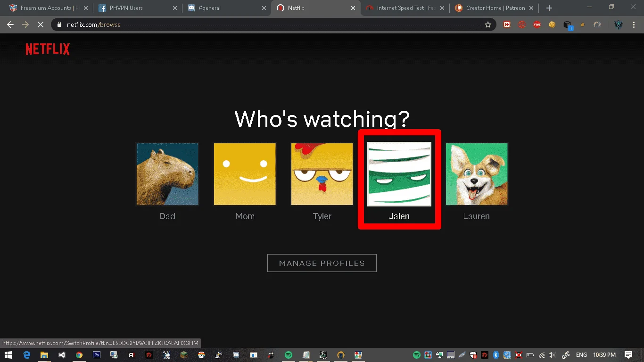Image resolution: width=644 pixels, height=362 pixels.
Task: Stop loading the page
Action: [x=41, y=25]
